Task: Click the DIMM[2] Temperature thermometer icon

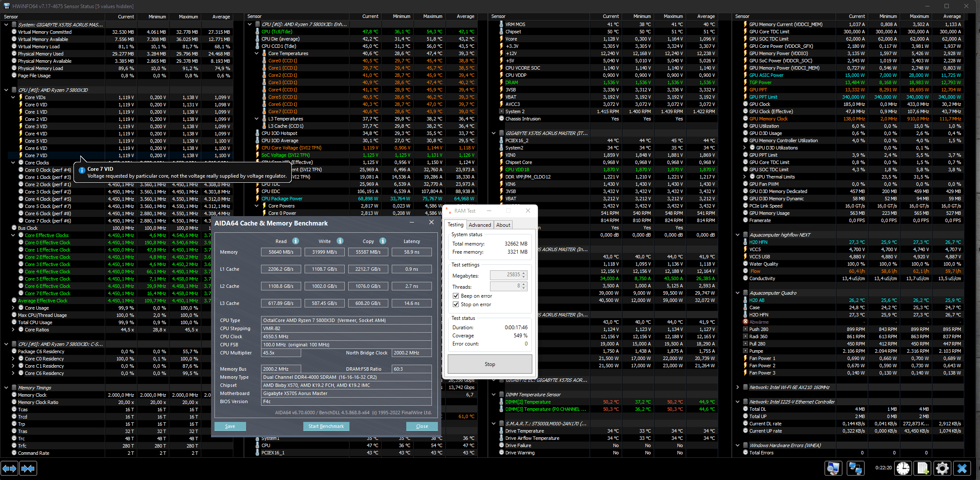Action: point(502,402)
